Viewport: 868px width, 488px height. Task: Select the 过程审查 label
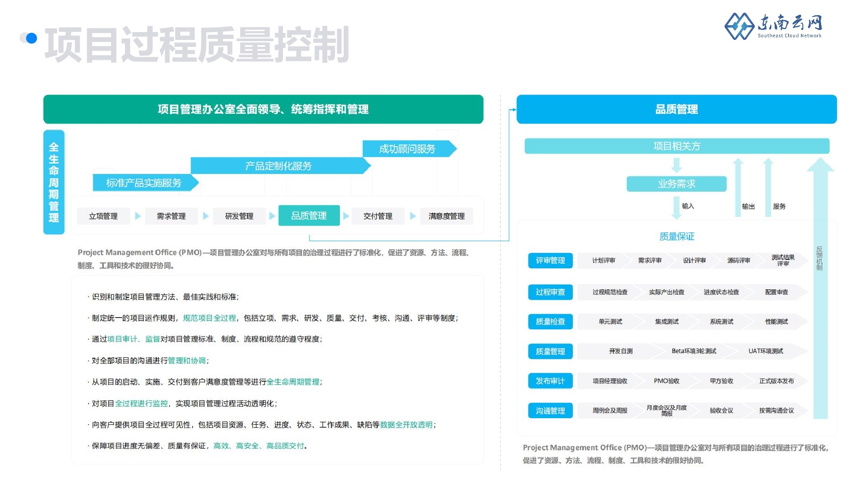pos(550,292)
